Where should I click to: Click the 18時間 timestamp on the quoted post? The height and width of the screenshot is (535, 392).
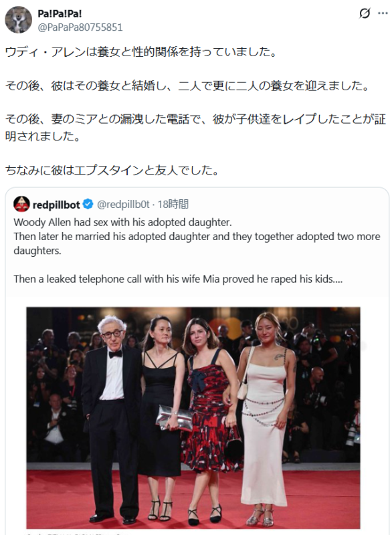coord(173,204)
